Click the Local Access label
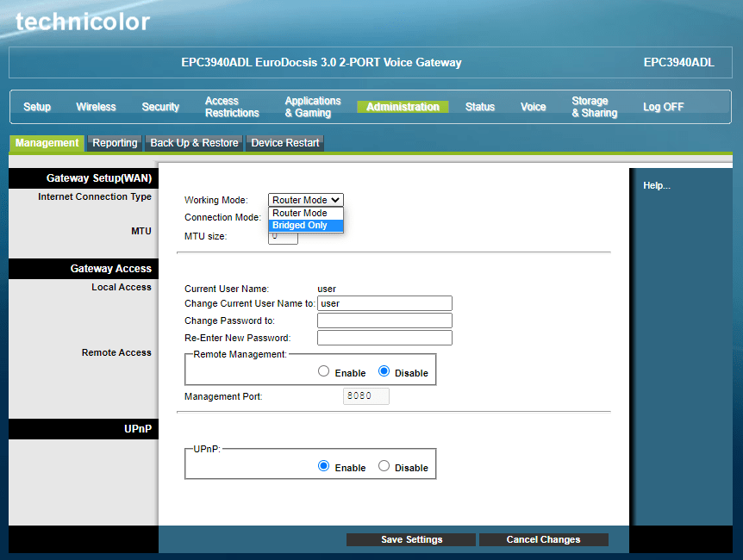The height and width of the screenshot is (560, 743). [122, 287]
